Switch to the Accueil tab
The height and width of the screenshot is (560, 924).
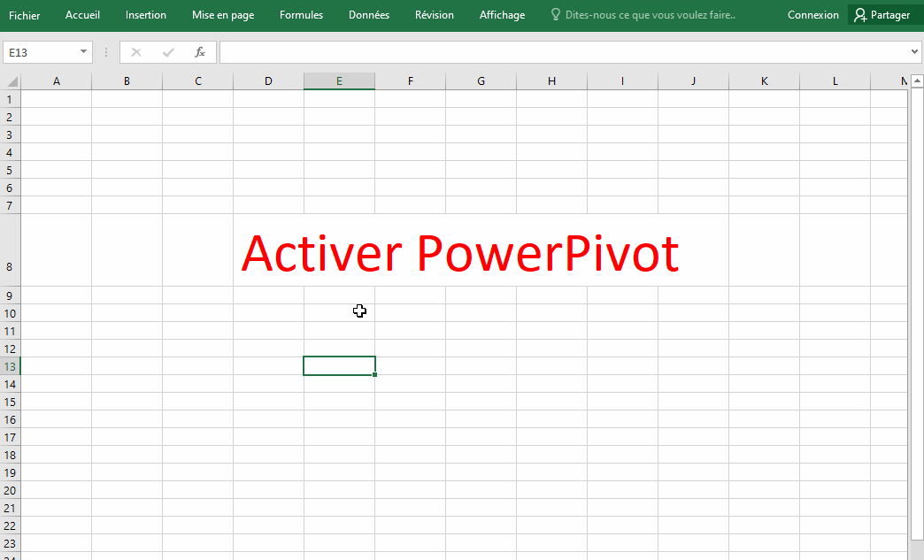tap(82, 15)
